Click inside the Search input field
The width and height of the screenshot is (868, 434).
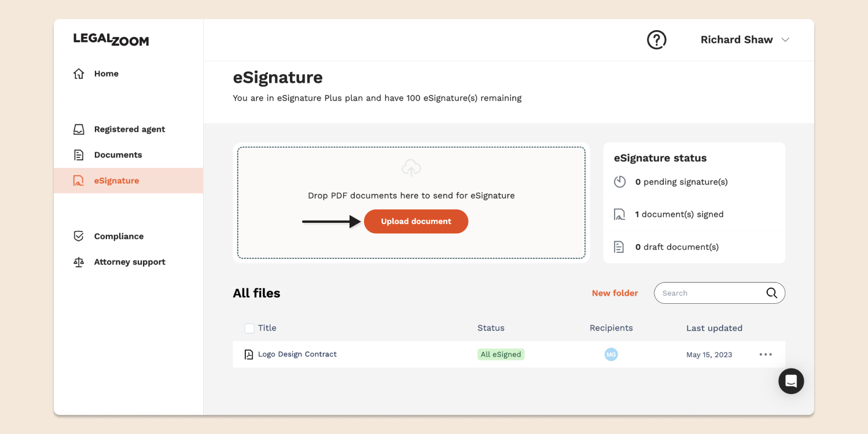click(x=706, y=293)
